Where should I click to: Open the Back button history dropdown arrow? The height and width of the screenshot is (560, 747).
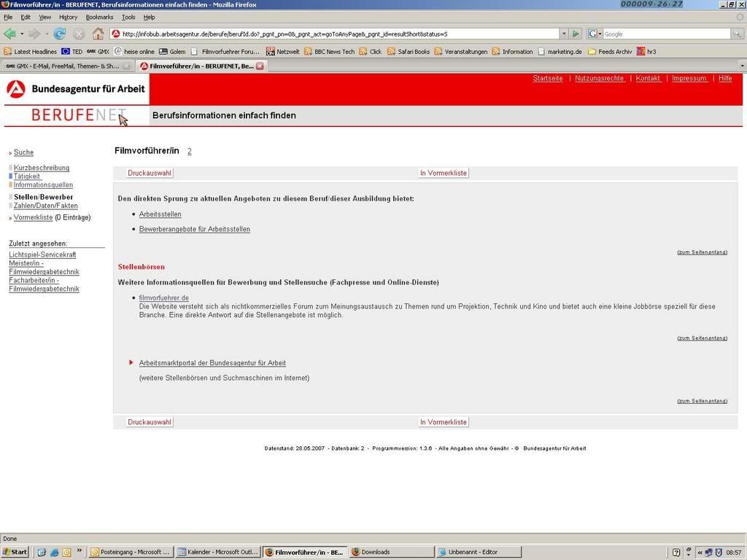pyautogui.click(x=22, y=34)
